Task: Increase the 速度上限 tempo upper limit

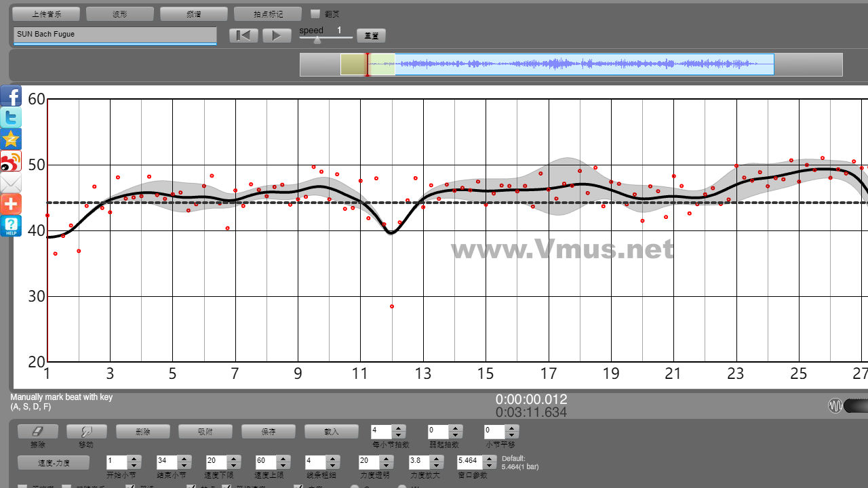Action: click(283, 458)
